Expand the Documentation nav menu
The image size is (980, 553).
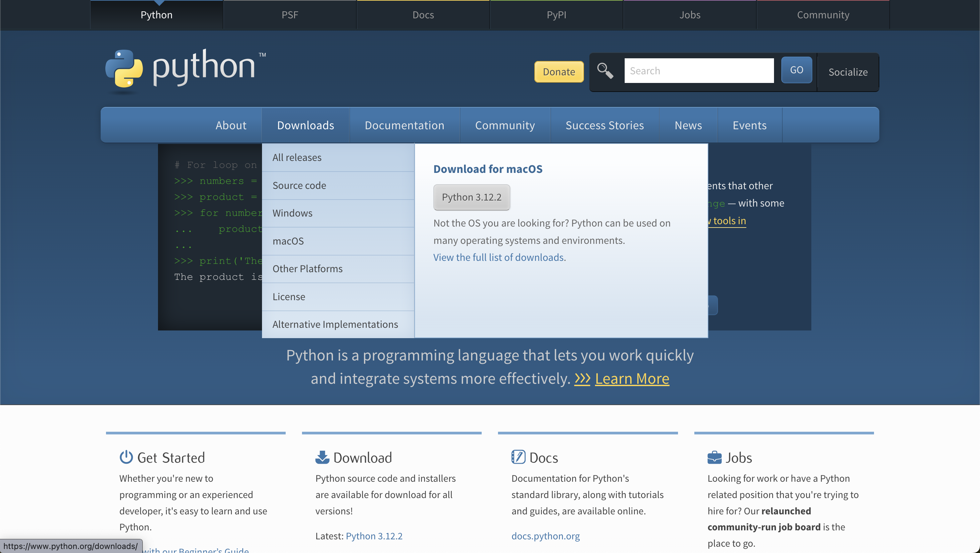(x=404, y=125)
